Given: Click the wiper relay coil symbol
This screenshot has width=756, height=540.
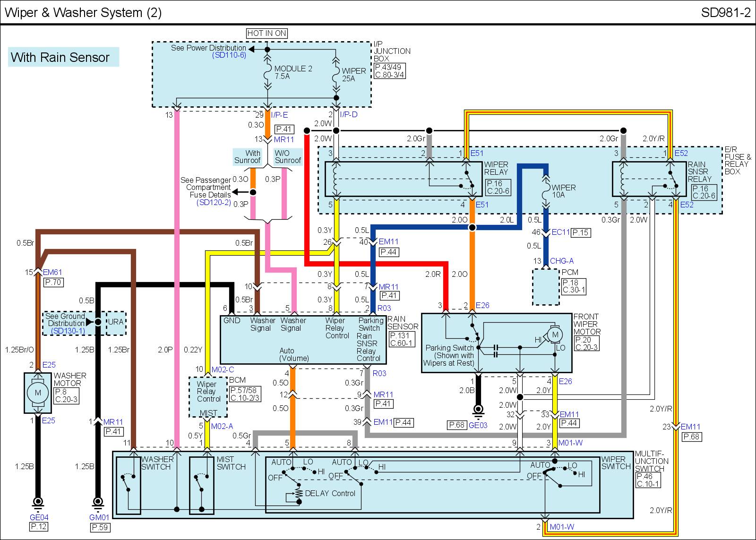Looking at the screenshot, I should tap(336, 180).
